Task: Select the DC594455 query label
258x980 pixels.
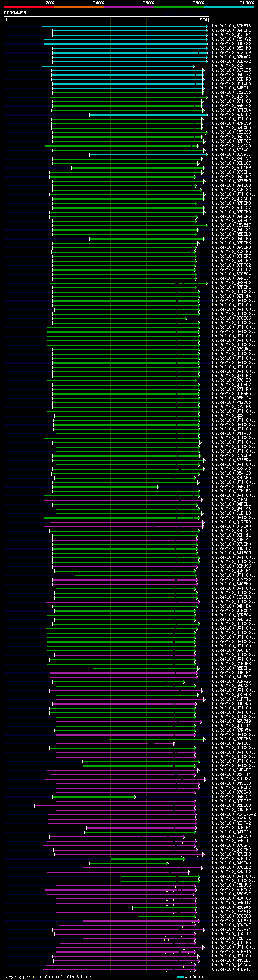Action: pos(15,13)
